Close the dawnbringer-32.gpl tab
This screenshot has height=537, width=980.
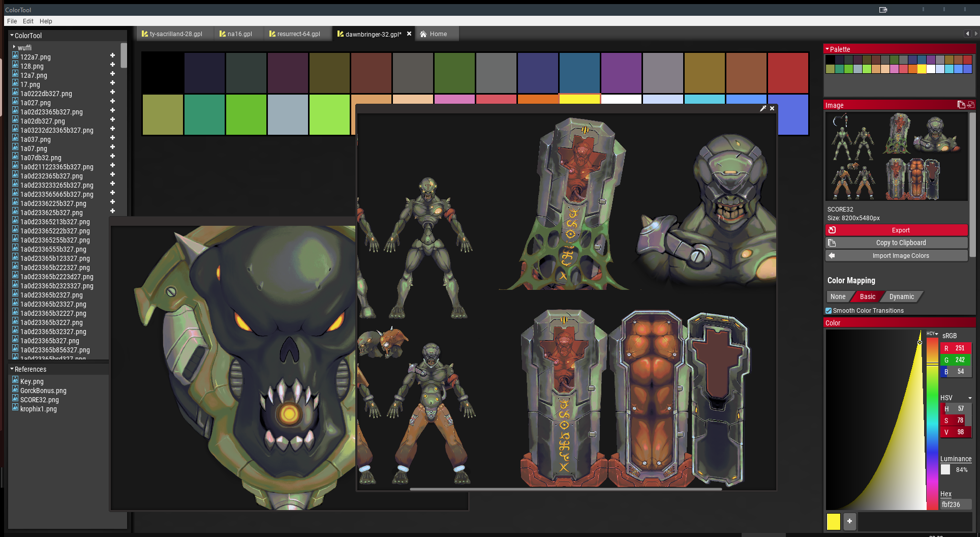(409, 34)
